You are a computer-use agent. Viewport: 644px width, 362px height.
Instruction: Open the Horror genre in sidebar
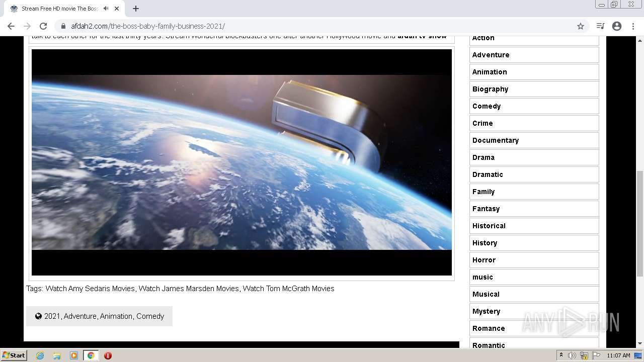[534, 260]
